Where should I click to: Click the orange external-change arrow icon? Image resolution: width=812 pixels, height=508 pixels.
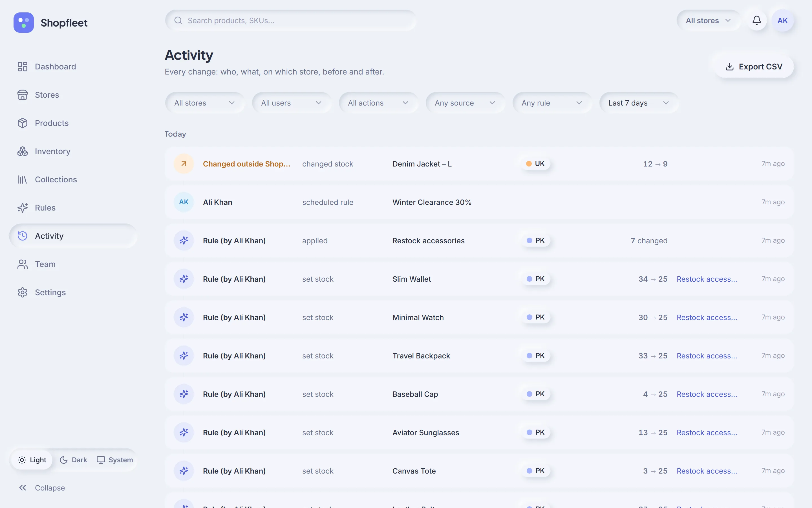[184, 164]
